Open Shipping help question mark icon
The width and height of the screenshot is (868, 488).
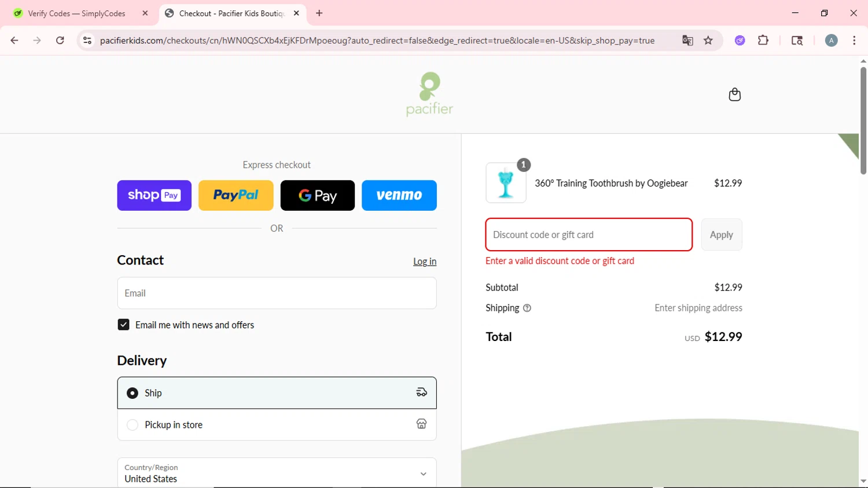pos(527,308)
